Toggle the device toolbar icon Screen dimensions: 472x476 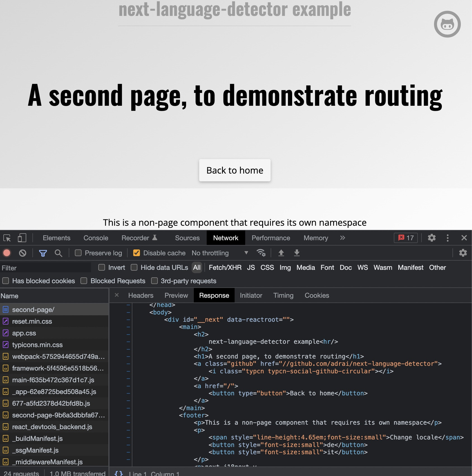click(22, 238)
